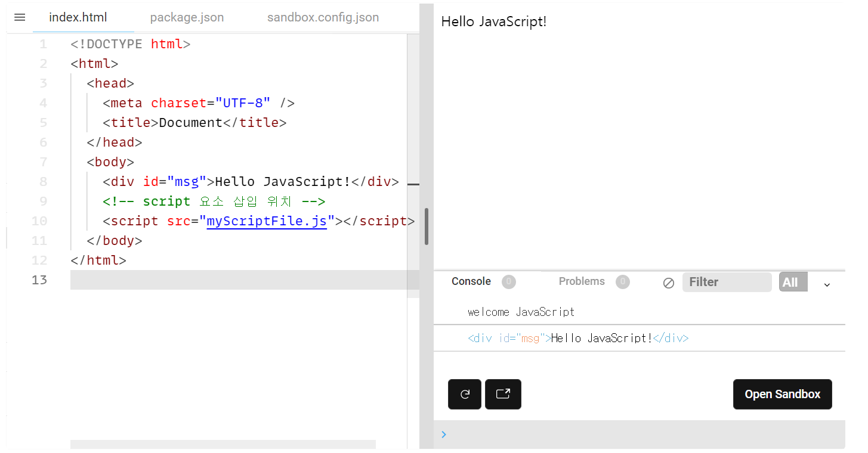
Task: Click the <!DOCTYPE html> code line
Action: click(x=130, y=44)
